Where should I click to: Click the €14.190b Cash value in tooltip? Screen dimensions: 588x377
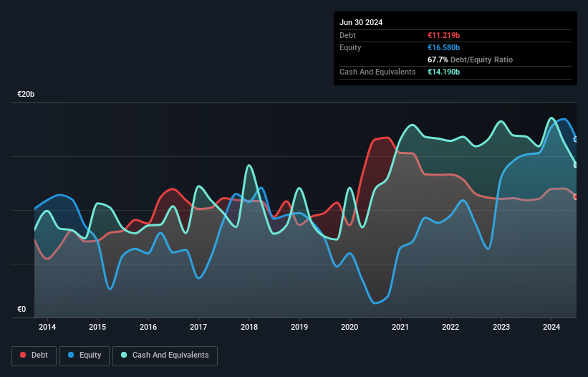(x=443, y=72)
